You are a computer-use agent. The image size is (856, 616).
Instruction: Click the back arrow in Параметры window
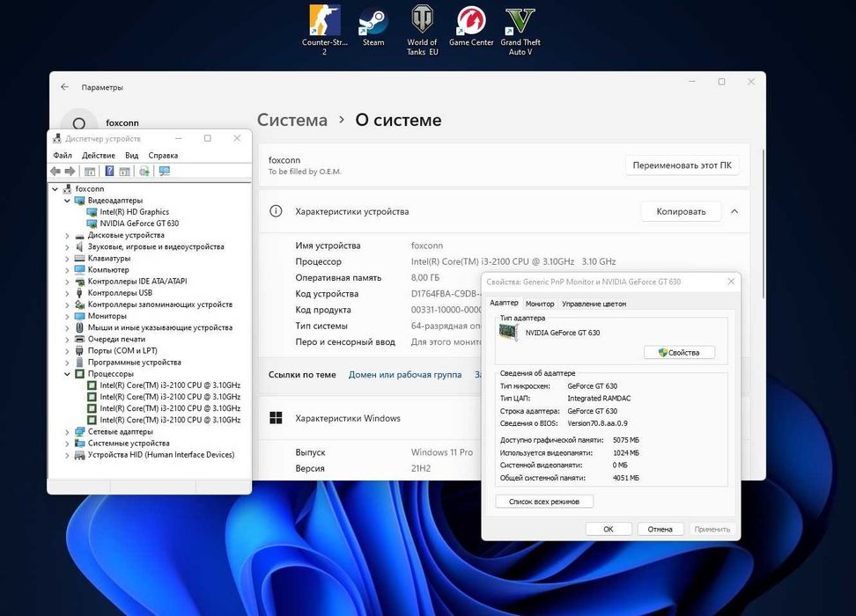pos(65,87)
